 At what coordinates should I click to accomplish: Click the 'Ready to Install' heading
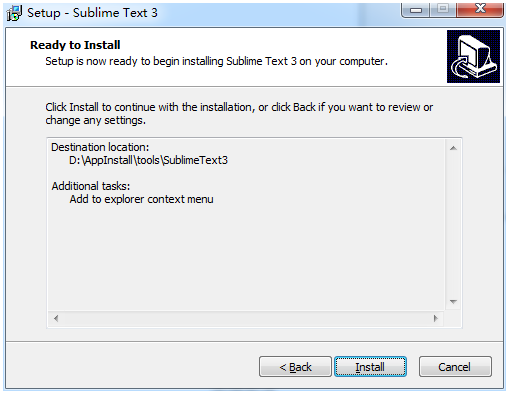point(75,45)
